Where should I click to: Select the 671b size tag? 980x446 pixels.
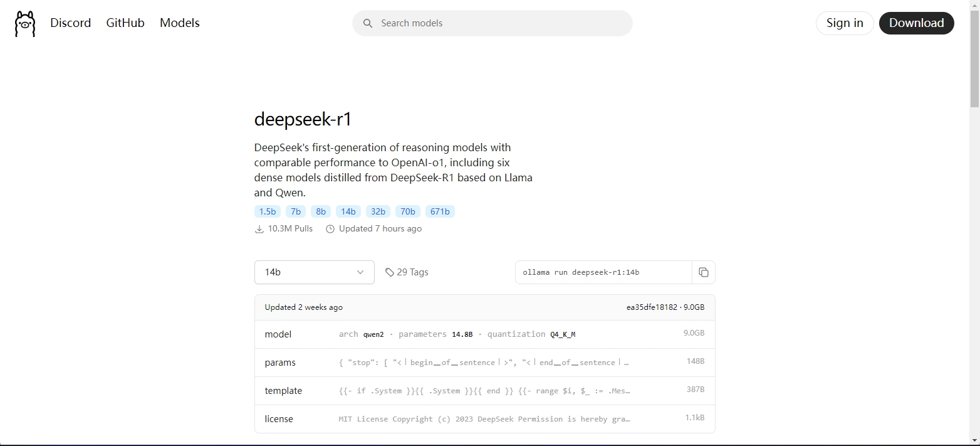(x=440, y=211)
